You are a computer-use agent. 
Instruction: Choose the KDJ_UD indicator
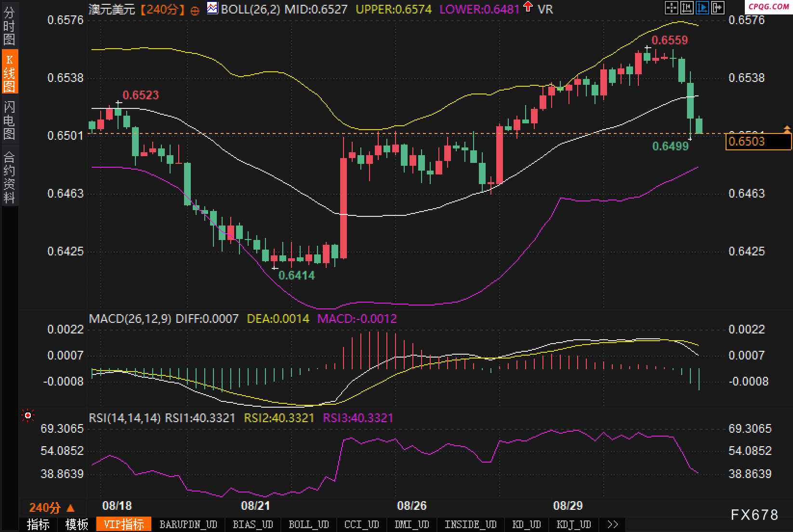tap(573, 524)
